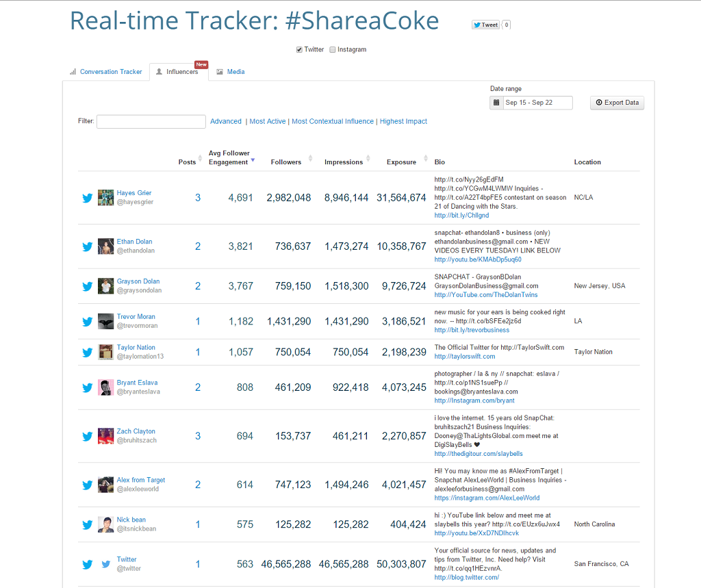Open Bryant Eslava avatar thumbnail
This screenshot has height=588, width=701.
[x=105, y=387]
